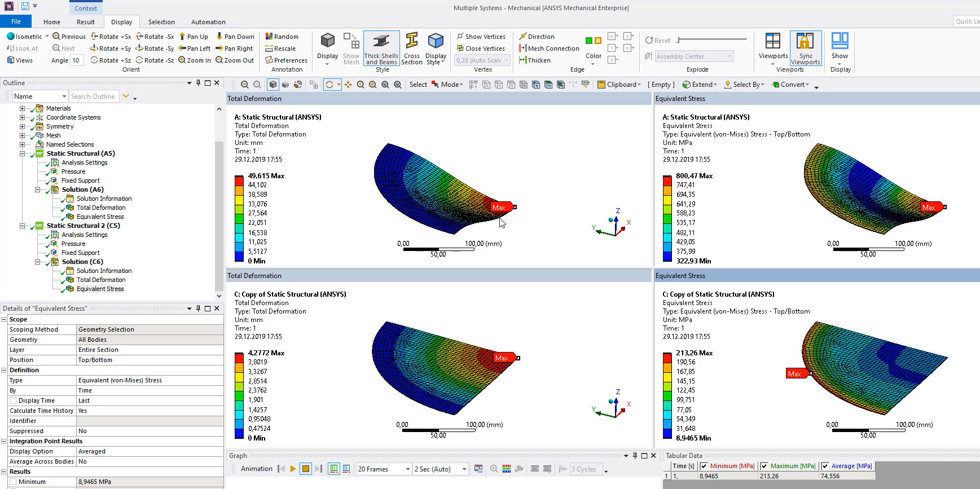Open the Select By menu button
Image resolution: width=980 pixels, height=489 pixels.
(744, 85)
